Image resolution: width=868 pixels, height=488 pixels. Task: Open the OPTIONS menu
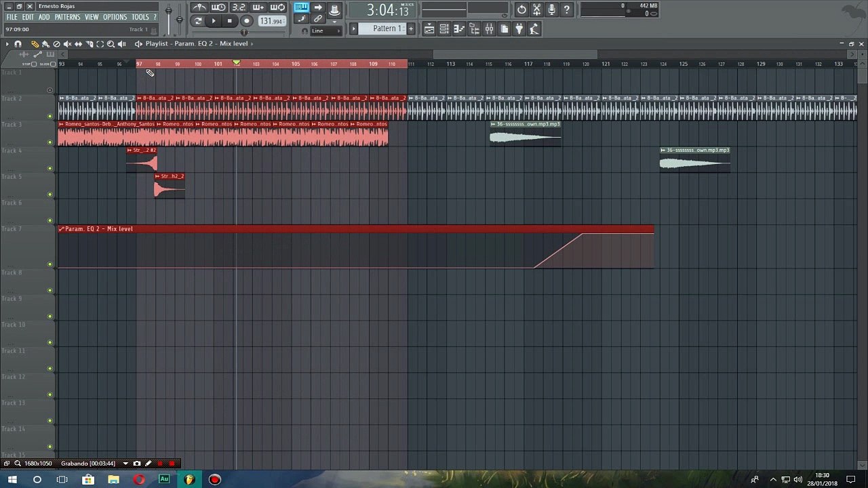click(115, 17)
